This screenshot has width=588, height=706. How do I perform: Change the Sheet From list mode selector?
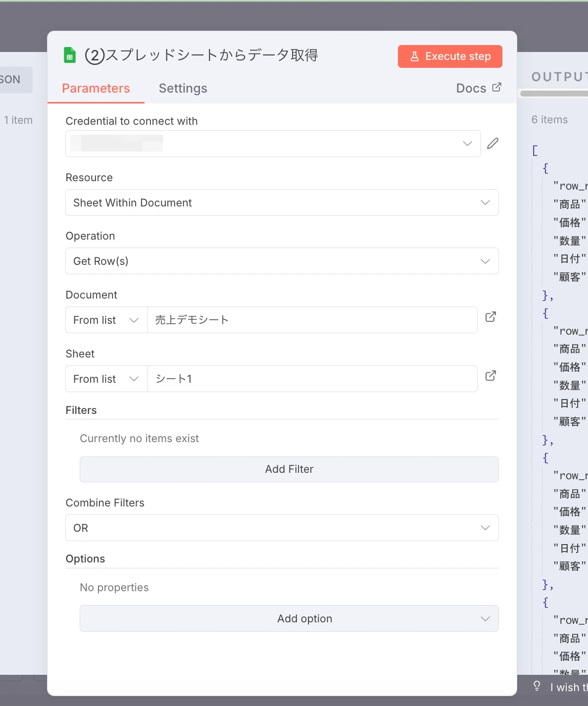pos(106,379)
